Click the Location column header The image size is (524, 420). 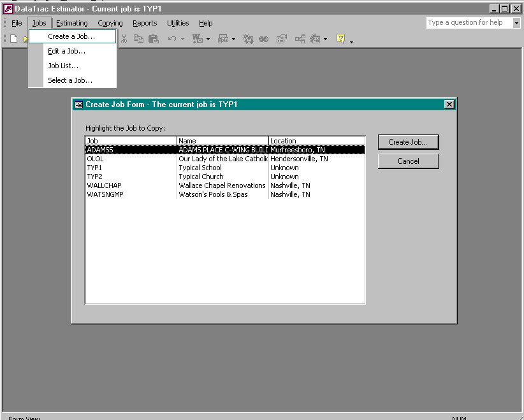click(x=317, y=141)
